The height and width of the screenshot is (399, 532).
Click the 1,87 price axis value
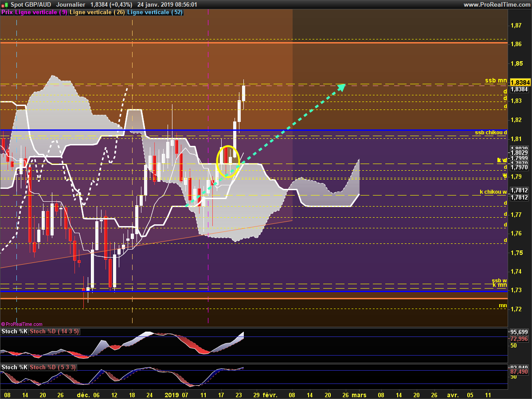coord(516,26)
